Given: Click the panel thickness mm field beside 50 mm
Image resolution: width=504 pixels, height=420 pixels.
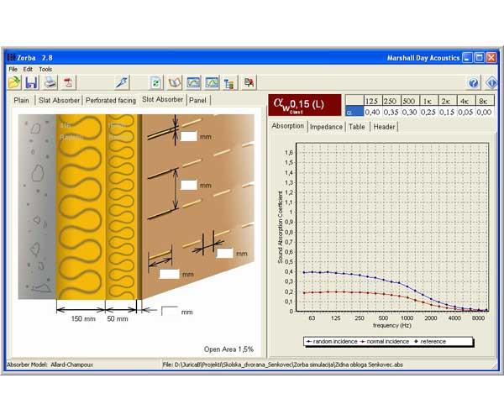Looking at the screenshot, I should coord(169,311).
